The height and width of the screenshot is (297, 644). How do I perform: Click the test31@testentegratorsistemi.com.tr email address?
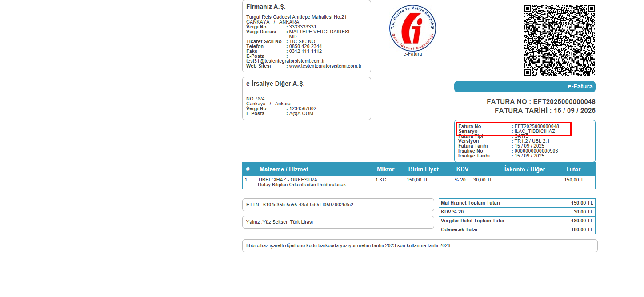point(285,61)
